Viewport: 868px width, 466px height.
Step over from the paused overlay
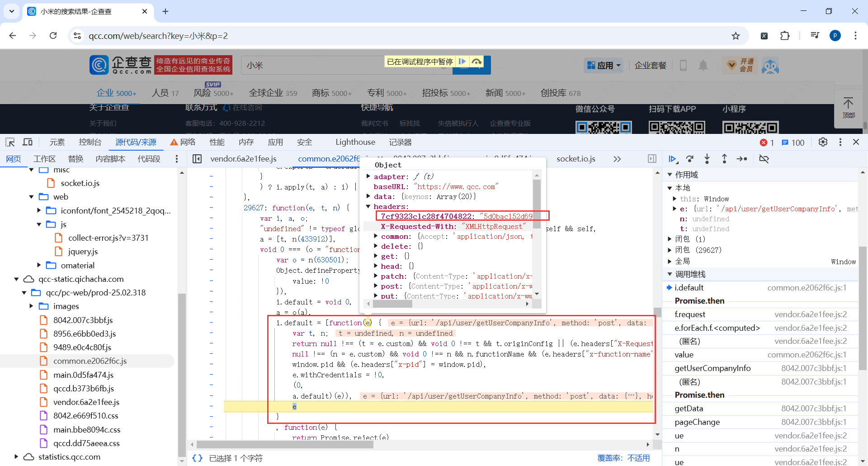click(476, 62)
